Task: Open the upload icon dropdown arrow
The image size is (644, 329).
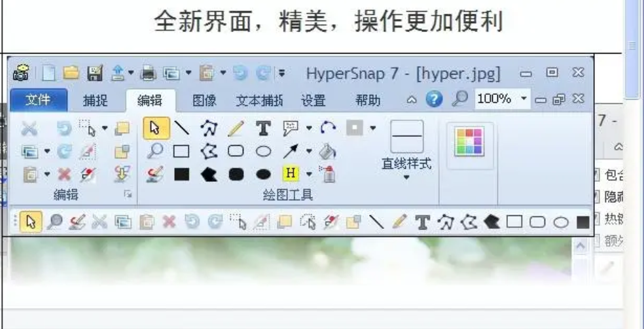Action: (131, 73)
